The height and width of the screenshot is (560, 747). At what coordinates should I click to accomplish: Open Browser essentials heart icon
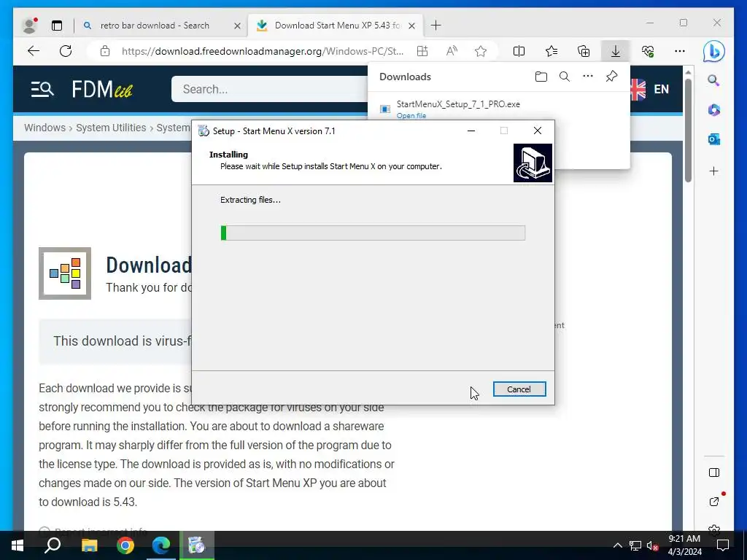648,51
